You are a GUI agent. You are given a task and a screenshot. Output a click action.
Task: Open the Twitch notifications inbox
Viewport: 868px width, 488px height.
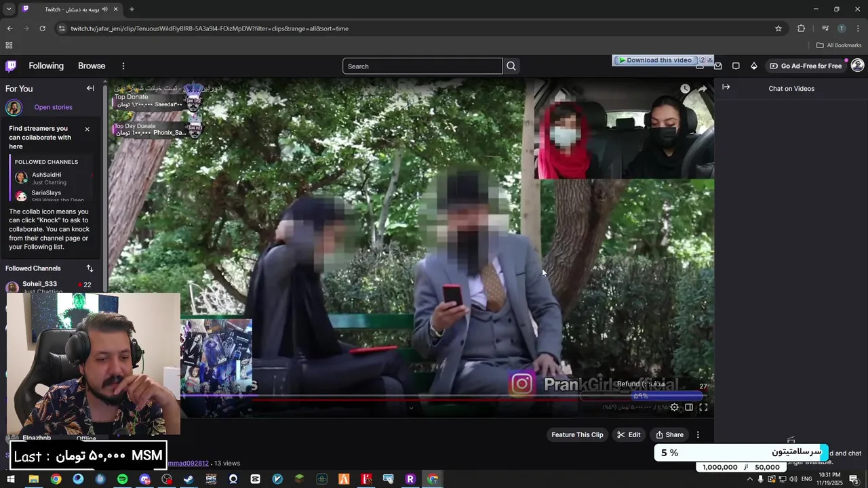point(718,66)
